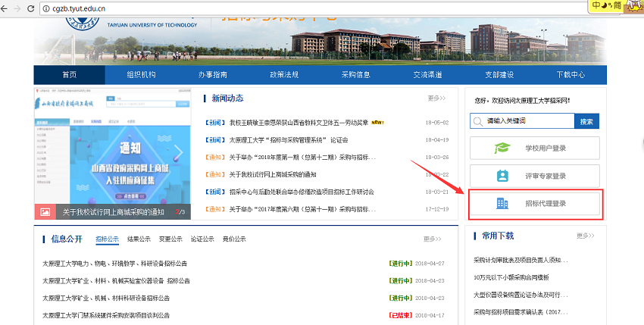The height and width of the screenshot is (325, 644).
Task: Open the 交流渠道 menu
Action: [x=427, y=75]
